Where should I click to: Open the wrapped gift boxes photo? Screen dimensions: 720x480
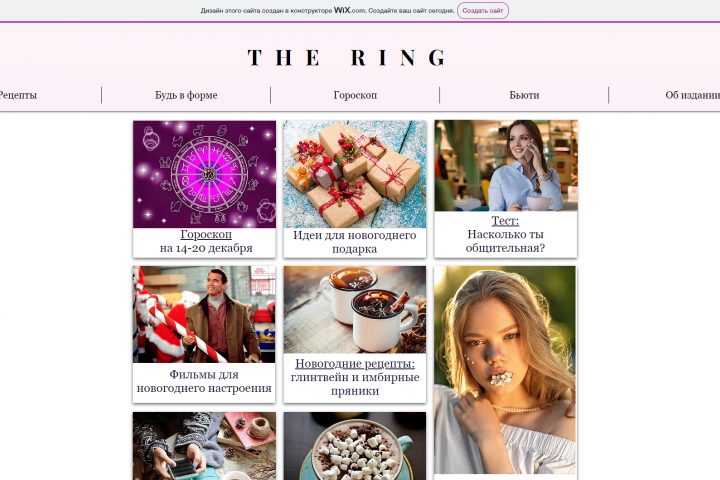pyautogui.click(x=355, y=174)
